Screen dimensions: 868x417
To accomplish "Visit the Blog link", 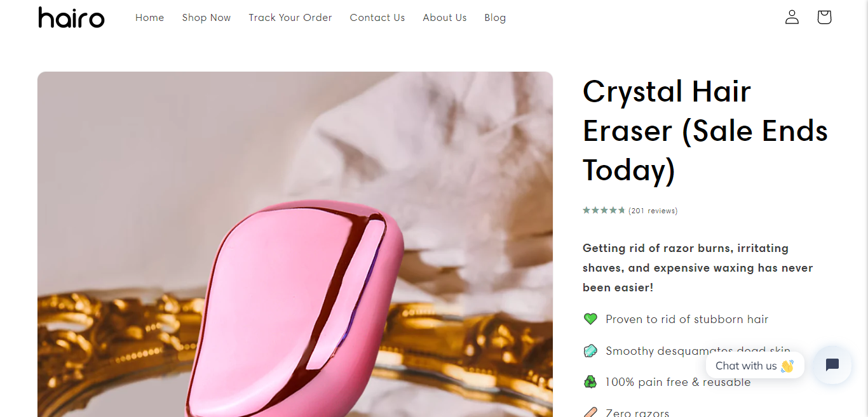I will coord(495,18).
